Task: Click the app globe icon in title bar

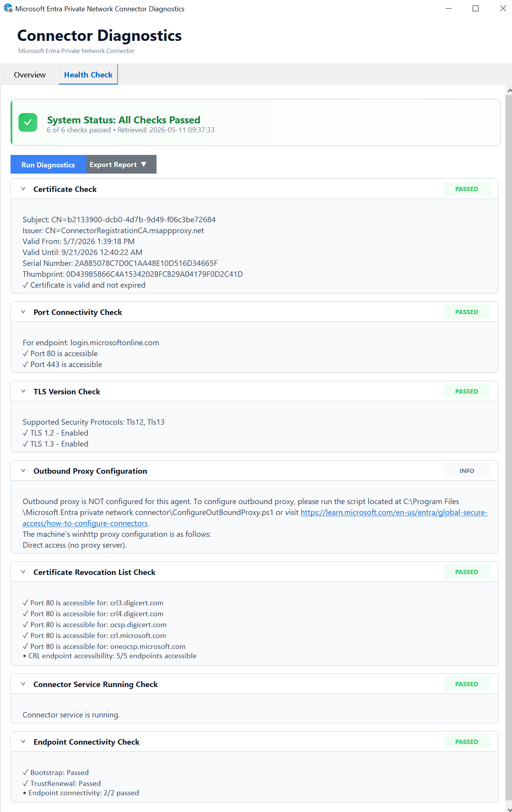Action: point(8,8)
